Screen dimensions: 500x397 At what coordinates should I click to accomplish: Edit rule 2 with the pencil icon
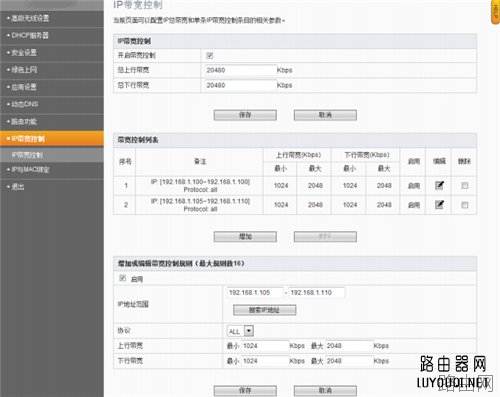[439, 204]
